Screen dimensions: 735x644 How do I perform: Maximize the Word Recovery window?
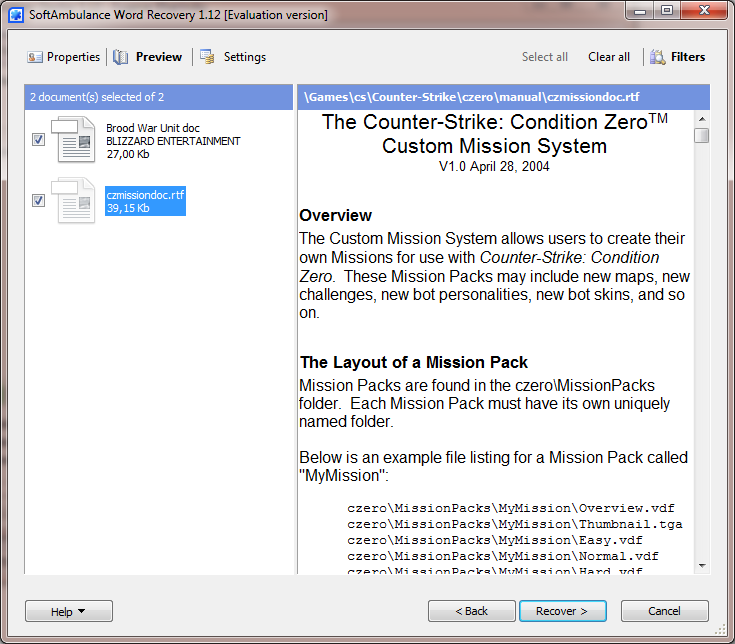667,10
